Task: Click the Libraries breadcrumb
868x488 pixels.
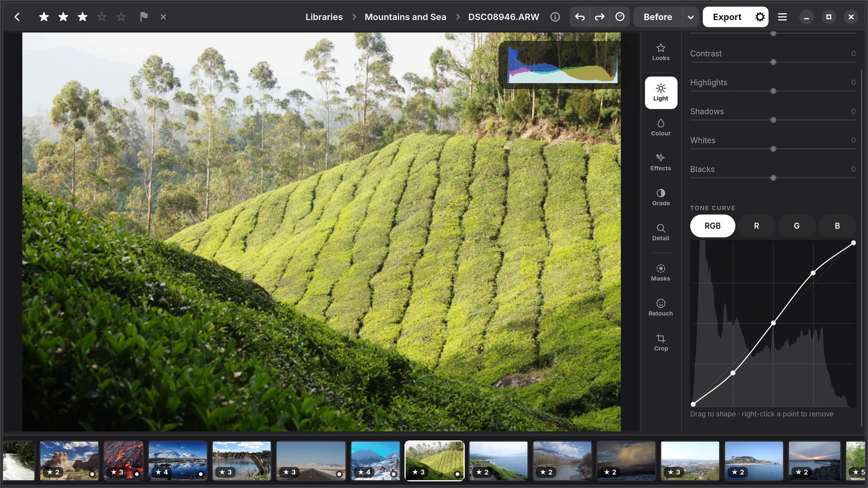Action: coord(324,17)
